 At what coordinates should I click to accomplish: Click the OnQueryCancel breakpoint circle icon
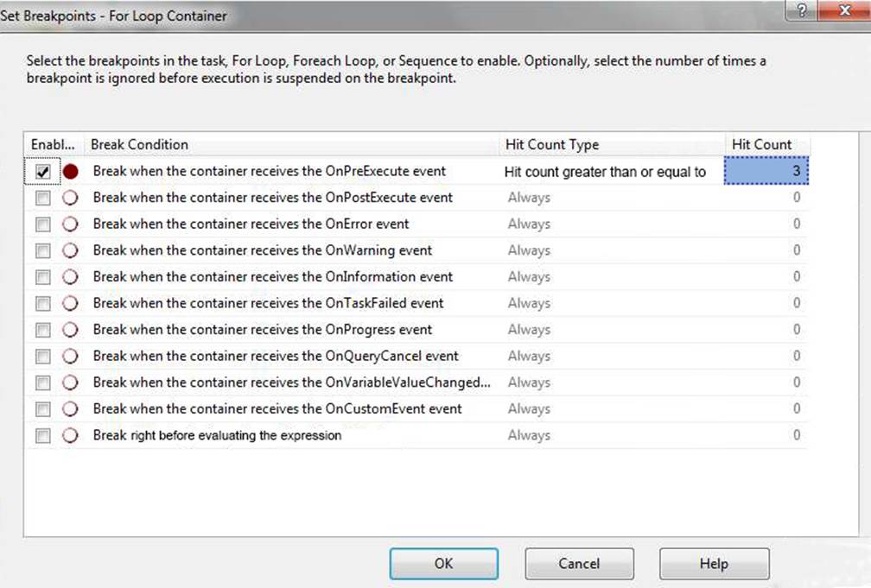pyautogui.click(x=71, y=357)
